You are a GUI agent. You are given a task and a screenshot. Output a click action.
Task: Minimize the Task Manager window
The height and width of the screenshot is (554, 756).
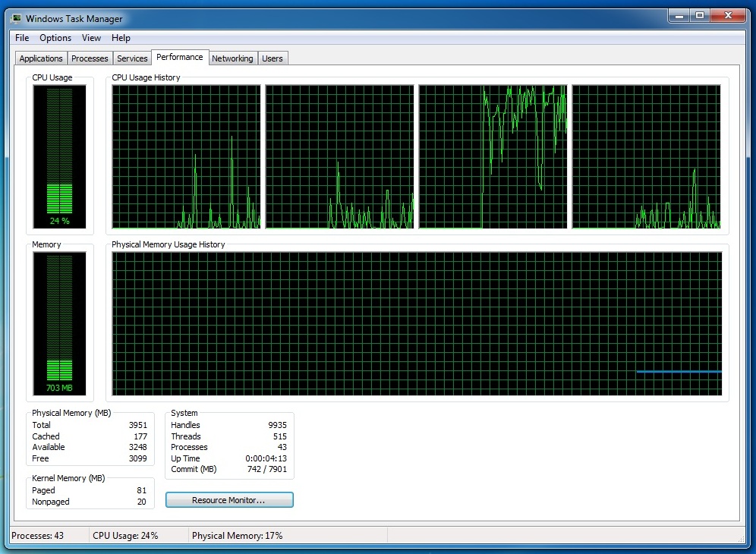pyautogui.click(x=680, y=16)
